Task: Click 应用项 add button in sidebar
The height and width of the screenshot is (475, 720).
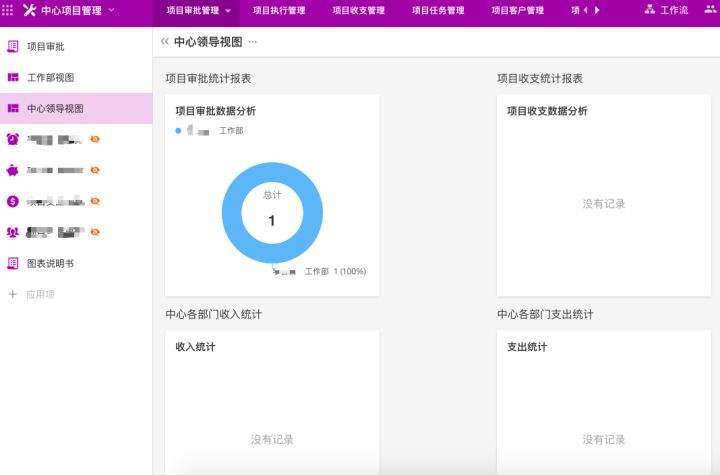Action: pyautogui.click(x=31, y=295)
